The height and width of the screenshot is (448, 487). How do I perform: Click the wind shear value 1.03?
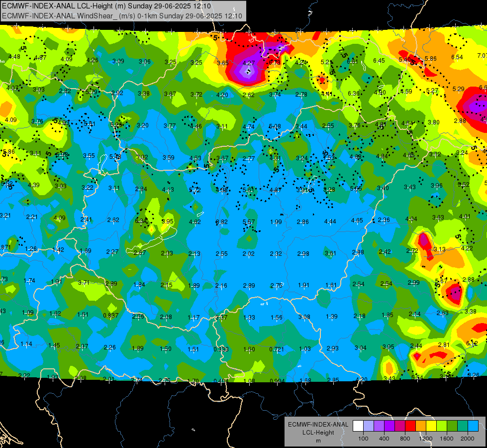[304, 349]
